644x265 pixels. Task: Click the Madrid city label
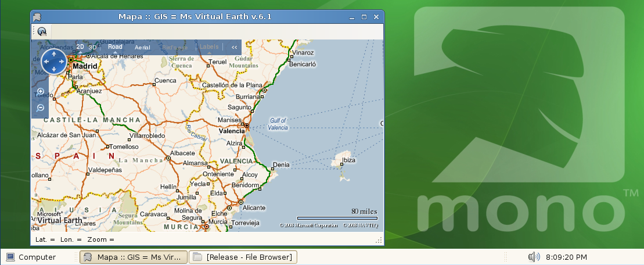(85, 66)
